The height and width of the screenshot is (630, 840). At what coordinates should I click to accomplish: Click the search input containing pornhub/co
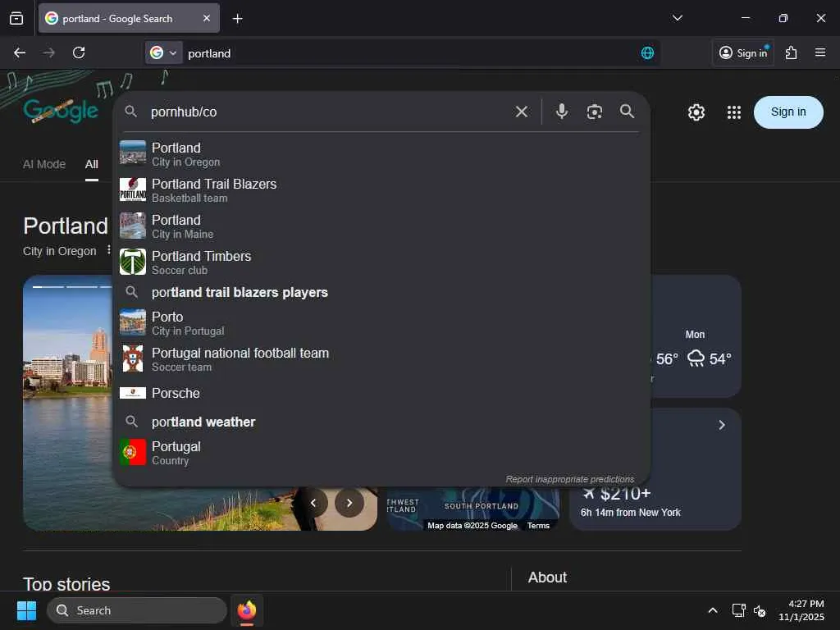click(x=326, y=112)
